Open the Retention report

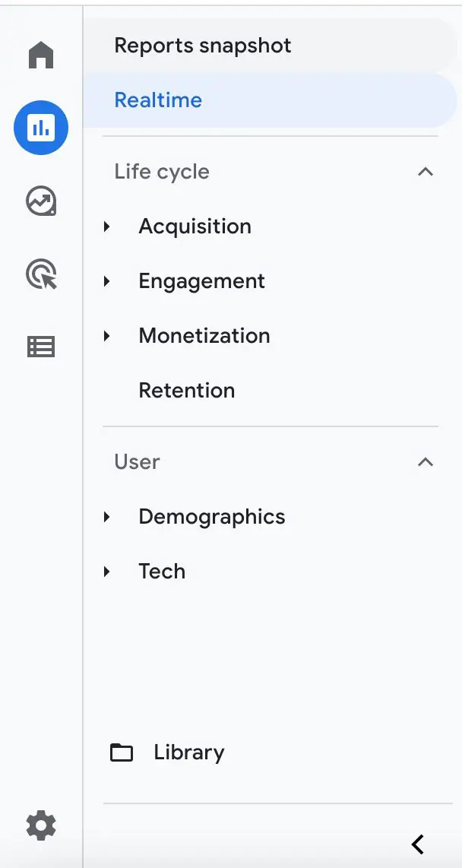(186, 390)
